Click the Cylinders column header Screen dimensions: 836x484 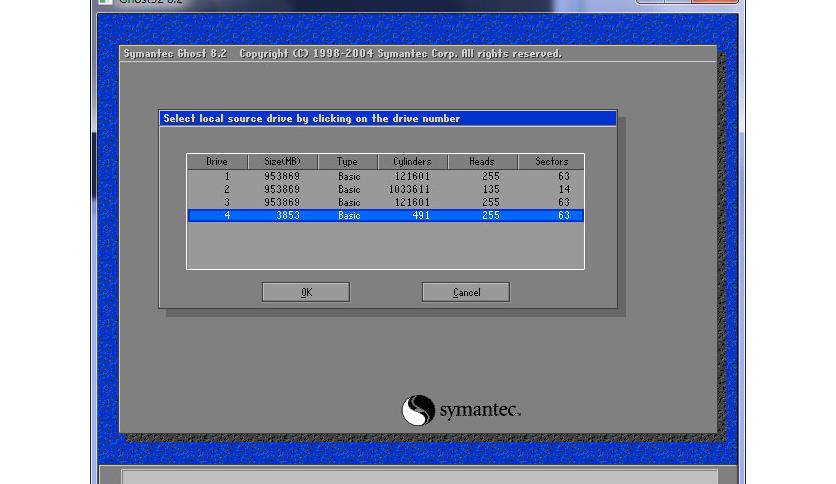(x=413, y=162)
